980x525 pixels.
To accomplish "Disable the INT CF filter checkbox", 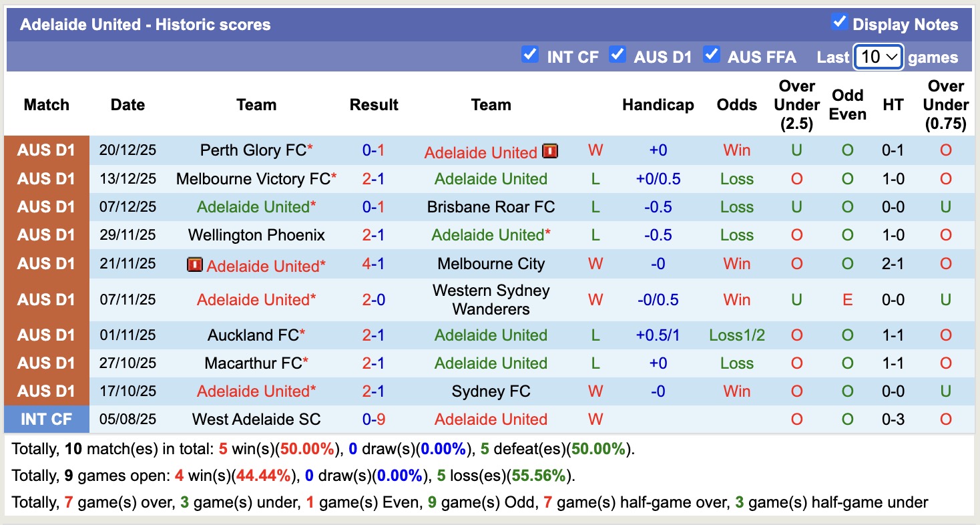I will pyautogui.click(x=530, y=55).
